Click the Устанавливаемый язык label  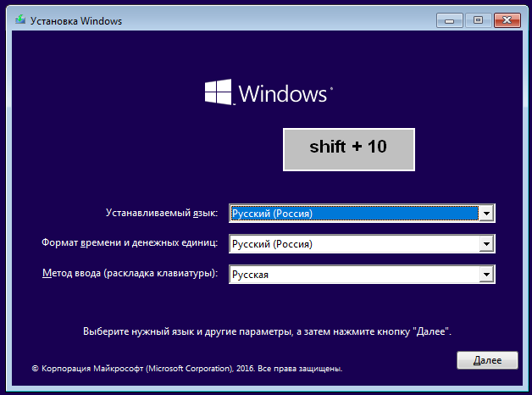[162, 213]
